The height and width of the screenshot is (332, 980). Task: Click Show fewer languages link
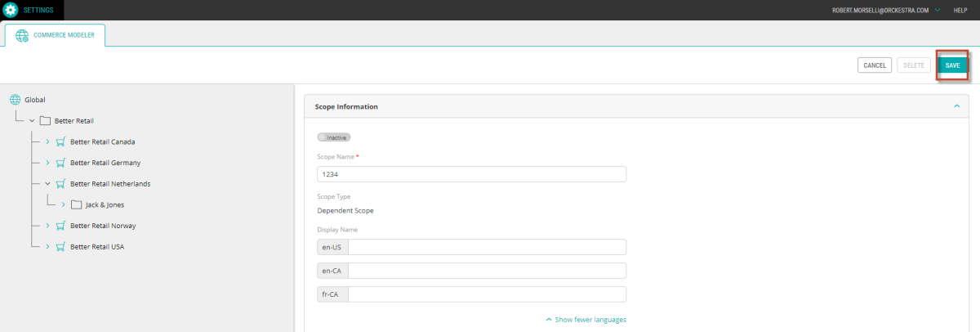coord(586,320)
